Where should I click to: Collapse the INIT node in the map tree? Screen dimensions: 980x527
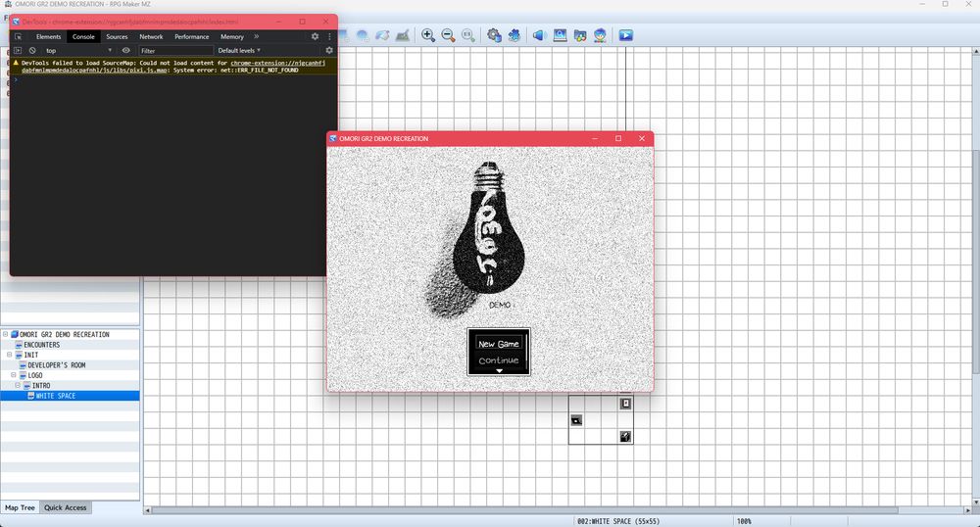[x=10, y=355]
